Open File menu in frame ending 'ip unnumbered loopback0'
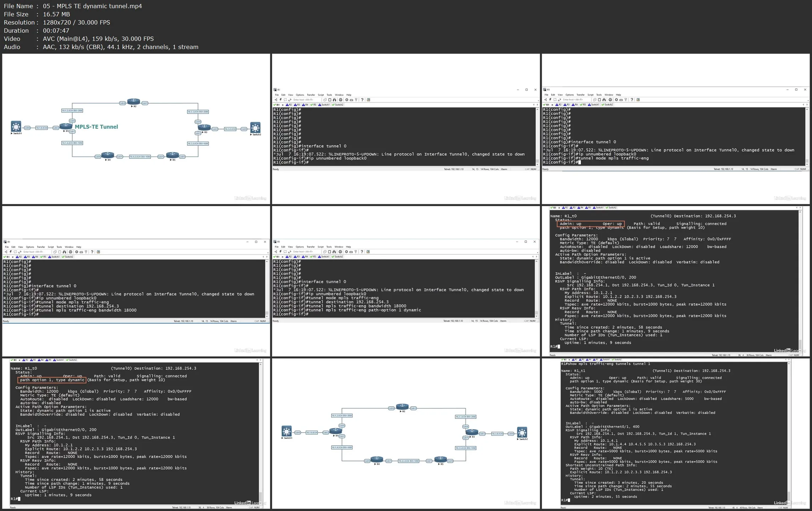 [x=277, y=95]
